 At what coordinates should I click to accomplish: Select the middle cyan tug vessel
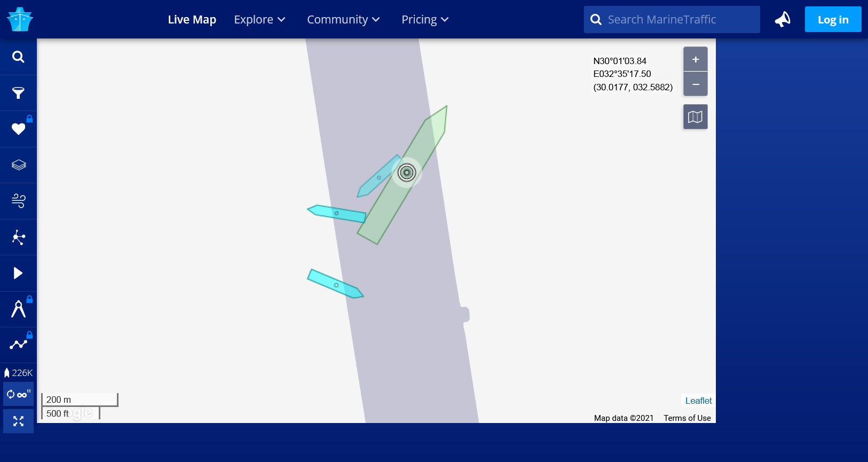(337, 213)
